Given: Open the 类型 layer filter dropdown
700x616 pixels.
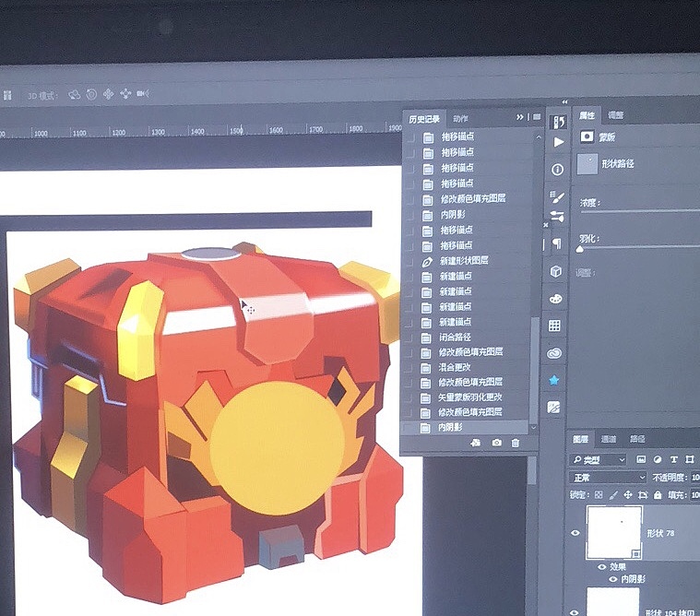Looking at the screenshot, I should (599, 459).
